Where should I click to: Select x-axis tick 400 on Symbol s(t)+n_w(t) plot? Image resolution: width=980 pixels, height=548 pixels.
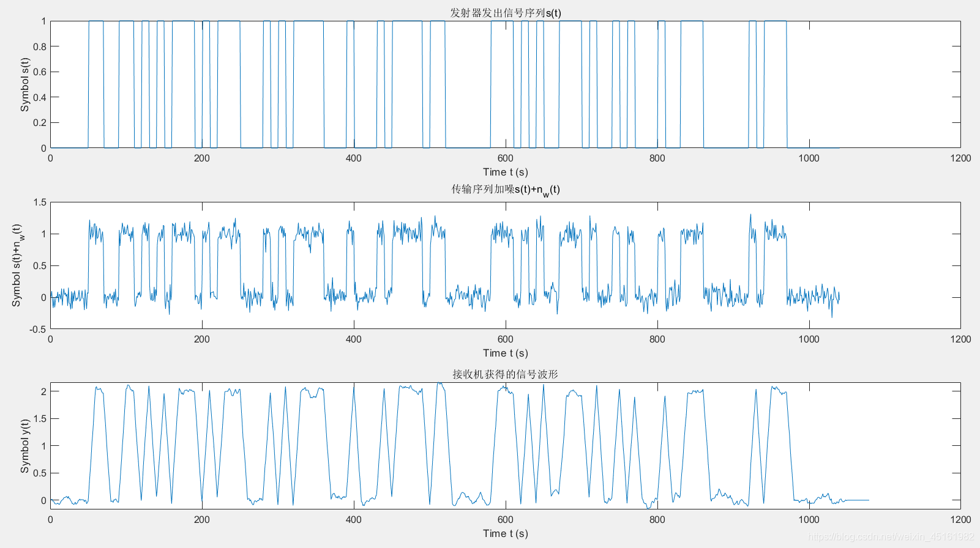click(x=354, y=339)
